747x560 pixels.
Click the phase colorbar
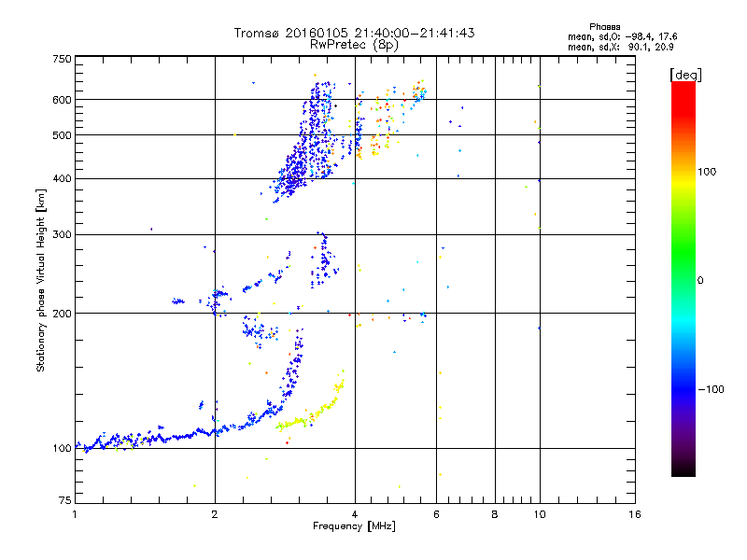click(684, 278)
